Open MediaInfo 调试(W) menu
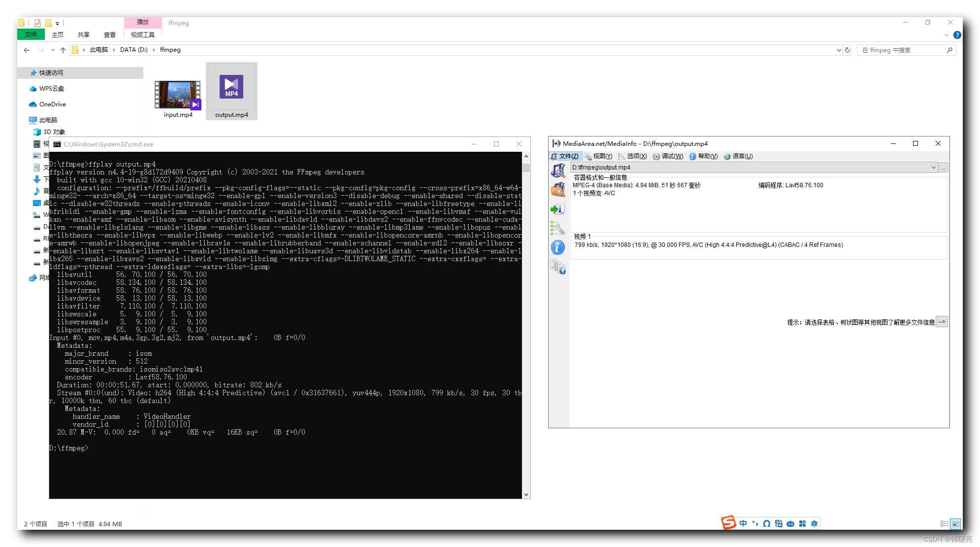 [x=668, y=156]
